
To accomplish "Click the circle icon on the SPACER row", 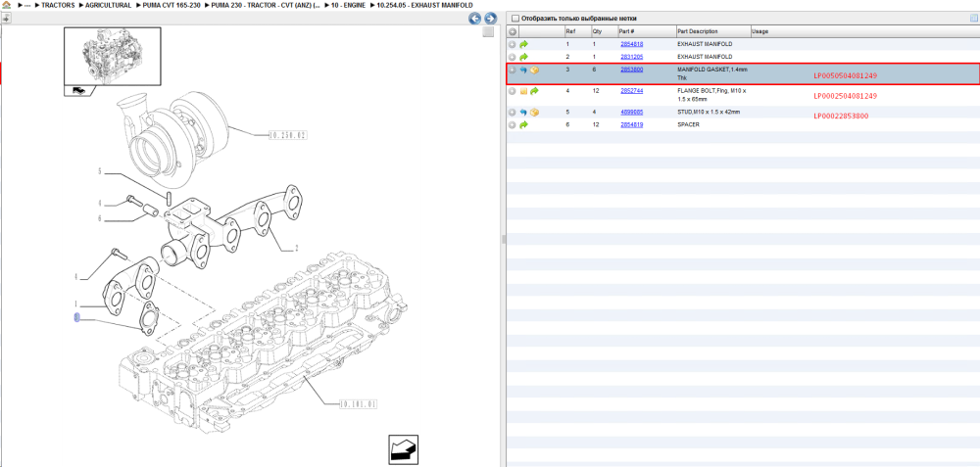I will point(513,125).
